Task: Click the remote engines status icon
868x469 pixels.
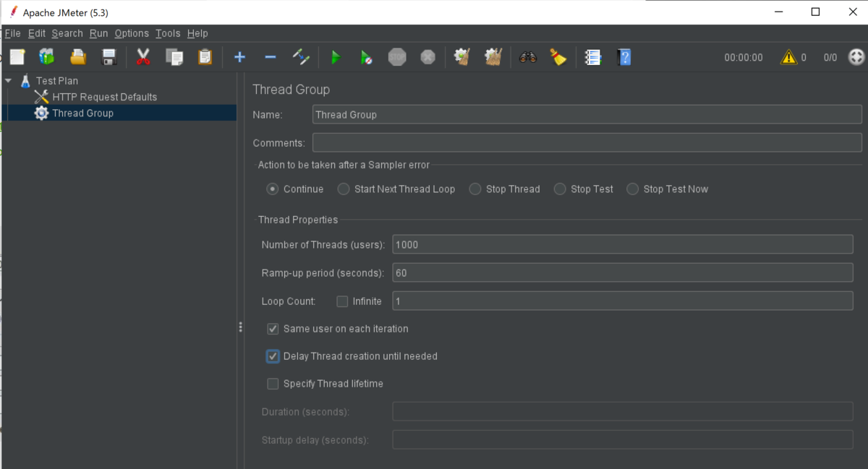Action: [x=856, y=57]
